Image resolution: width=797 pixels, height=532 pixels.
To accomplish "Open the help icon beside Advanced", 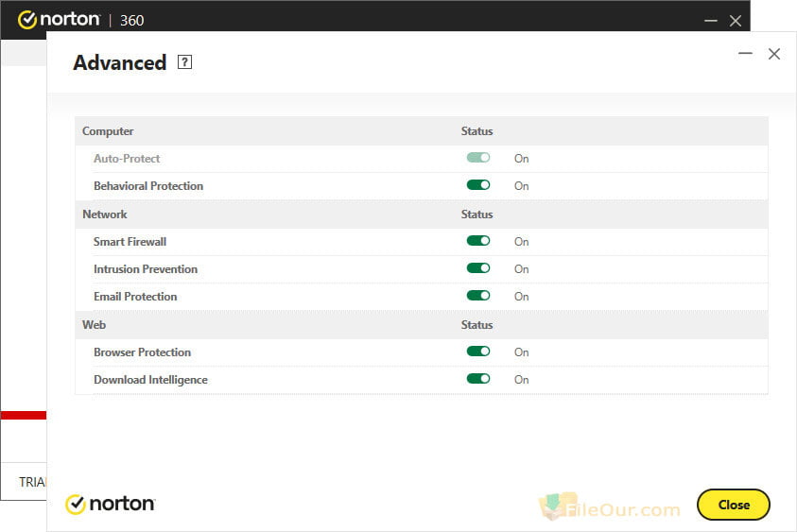I will (184, 63).
